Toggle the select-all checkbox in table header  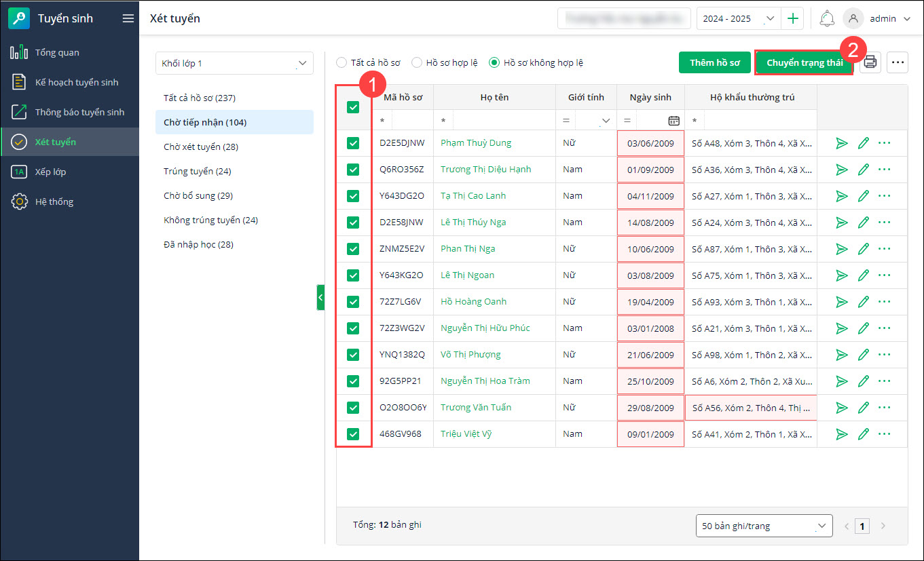[353, 107]
